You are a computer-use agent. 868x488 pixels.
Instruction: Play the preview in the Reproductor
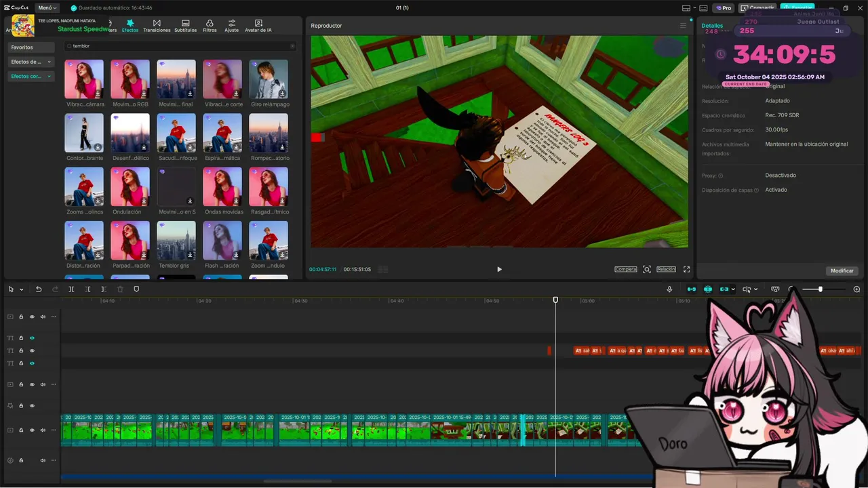499,269
